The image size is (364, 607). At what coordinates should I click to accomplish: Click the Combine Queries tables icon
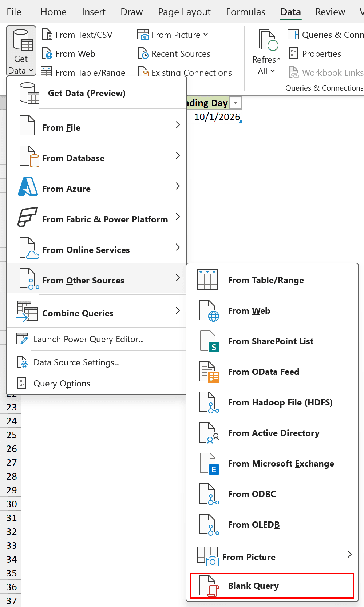[x=27, y=311]
